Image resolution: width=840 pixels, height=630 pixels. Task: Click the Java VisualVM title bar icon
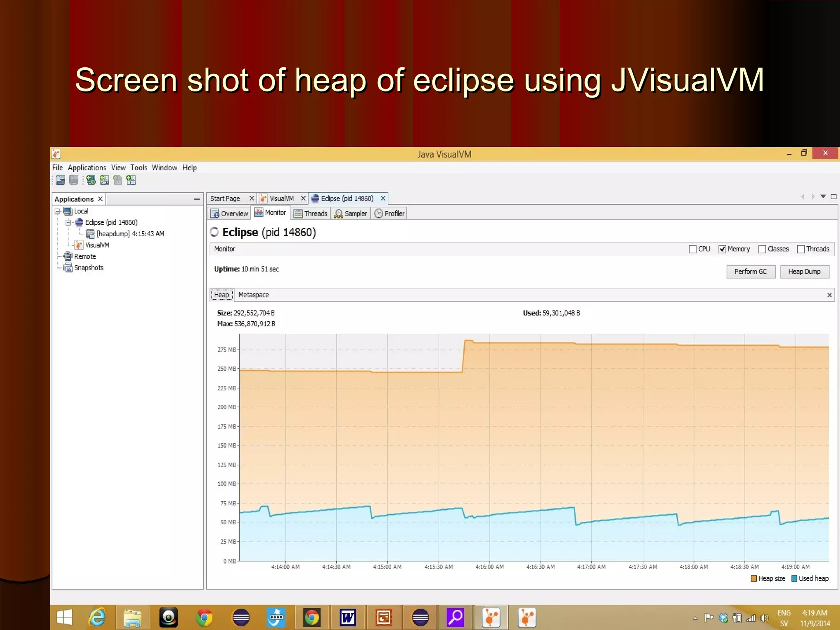56,154
